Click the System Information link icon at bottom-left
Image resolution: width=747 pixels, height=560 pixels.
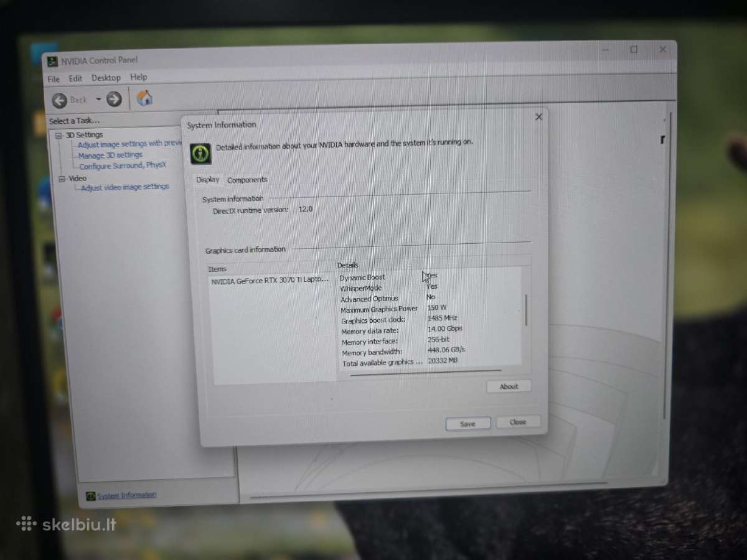[91, 497]
